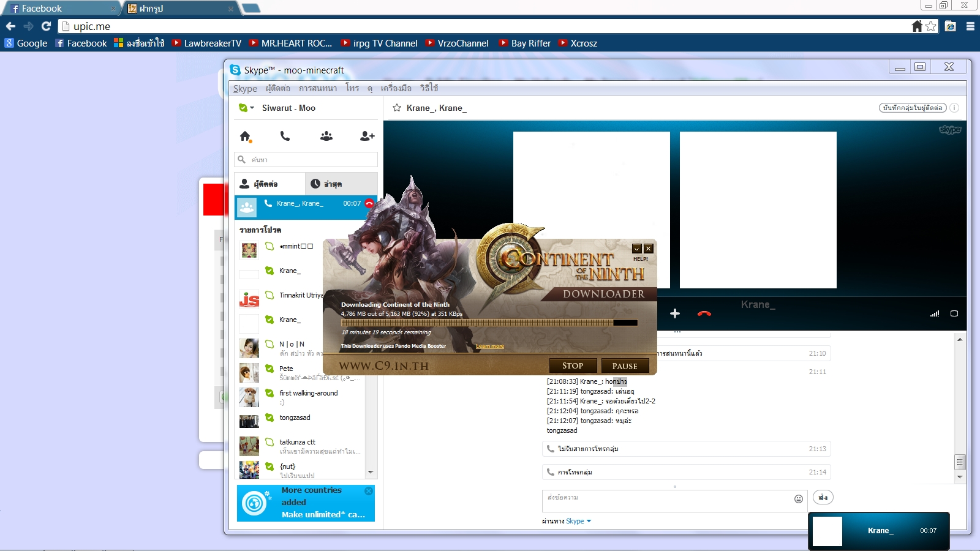Screen dimensions: 980x551
Task: Click the extension icon next to the bookmark star
Action: click(x=951, y=26)
